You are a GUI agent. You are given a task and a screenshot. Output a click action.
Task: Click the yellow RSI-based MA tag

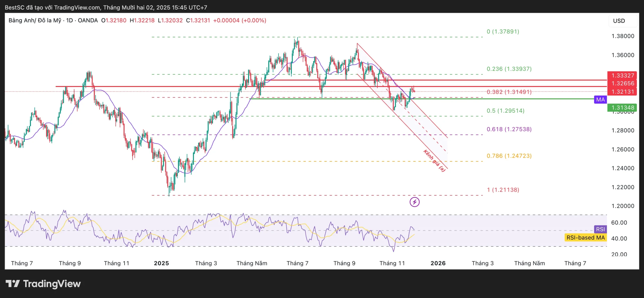click(x=585, y=237)
